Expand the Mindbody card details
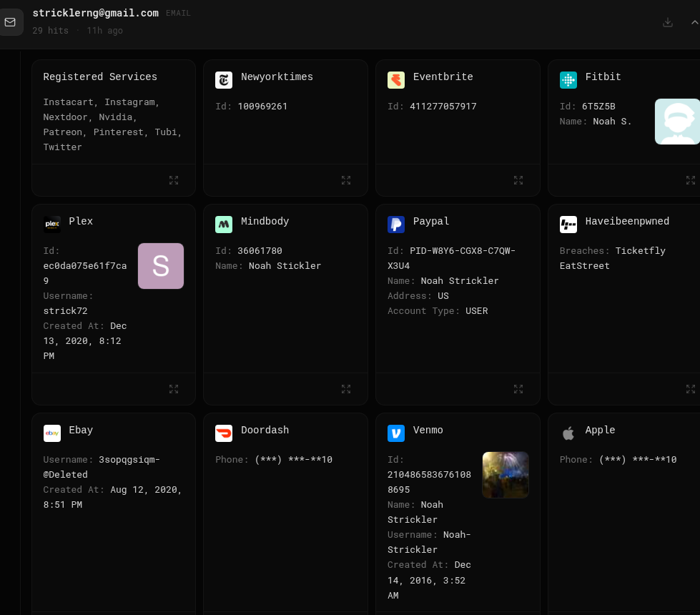 point(346,389)
